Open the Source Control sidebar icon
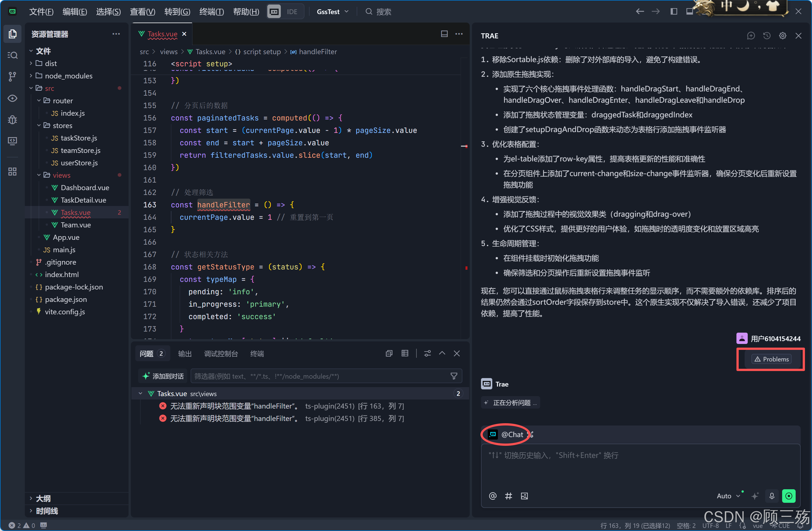The image size is (812, 531). point(12,76)
